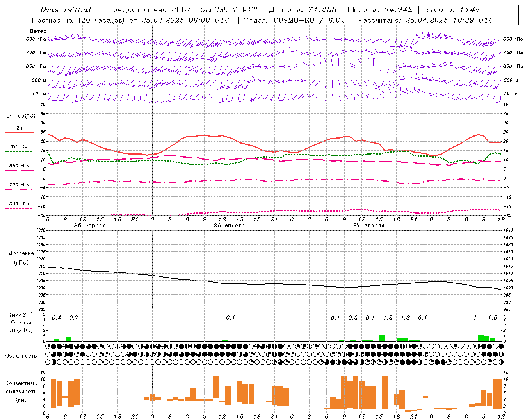
Task: Click the "Ветер" wind panel label
Action: click(x=38, y=31)
